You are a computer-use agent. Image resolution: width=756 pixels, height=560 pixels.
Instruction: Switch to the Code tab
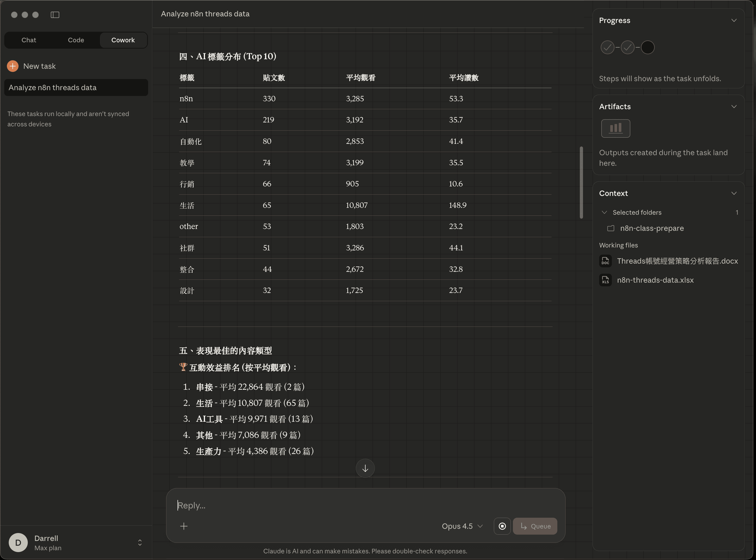click(x=76, y=40)
